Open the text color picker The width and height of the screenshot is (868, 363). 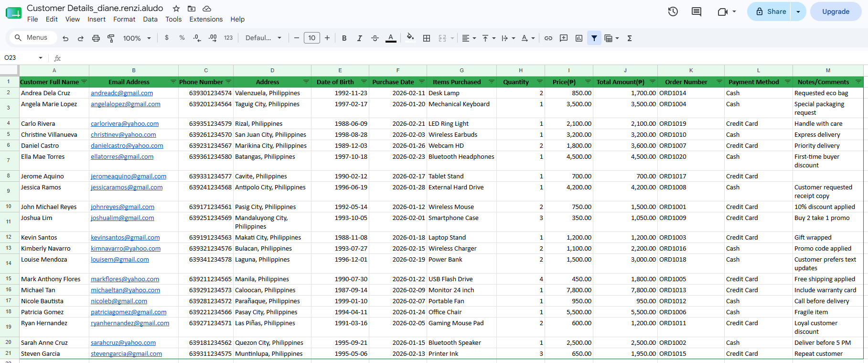(x=391, y=38)
